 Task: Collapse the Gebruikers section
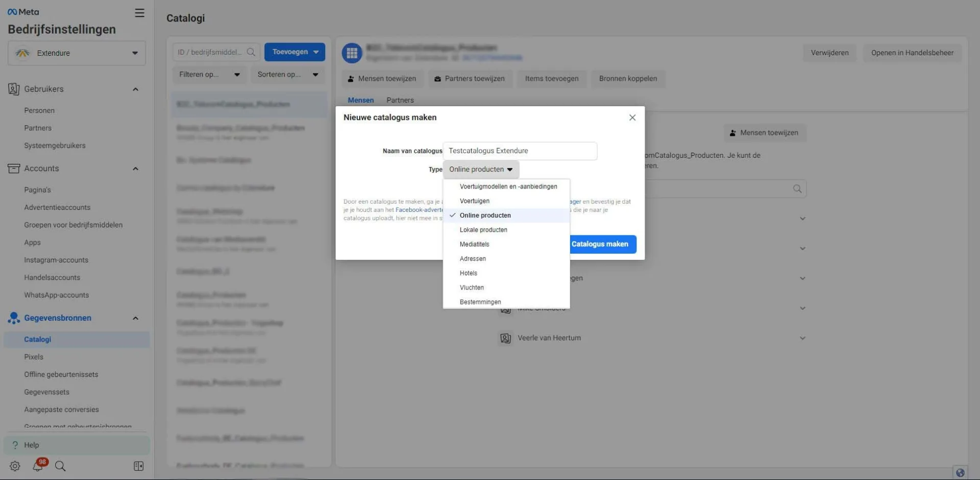coord(135,89)
